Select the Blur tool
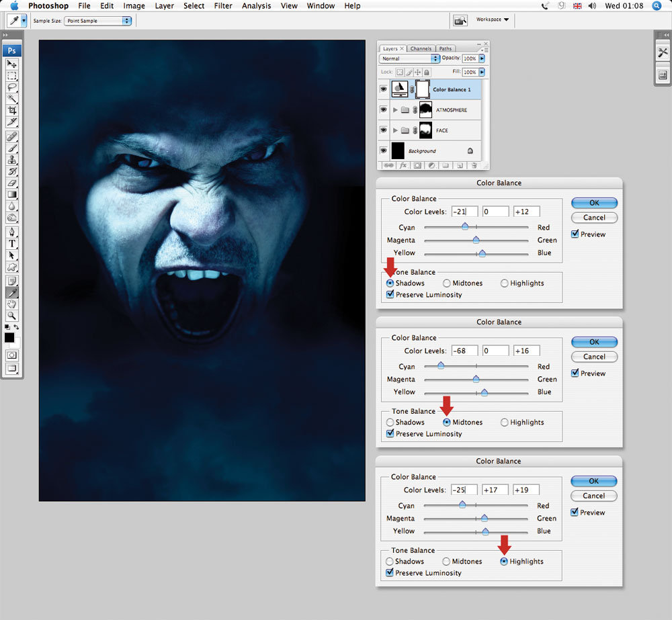The image size is (672, 620). tap(12, 206)
